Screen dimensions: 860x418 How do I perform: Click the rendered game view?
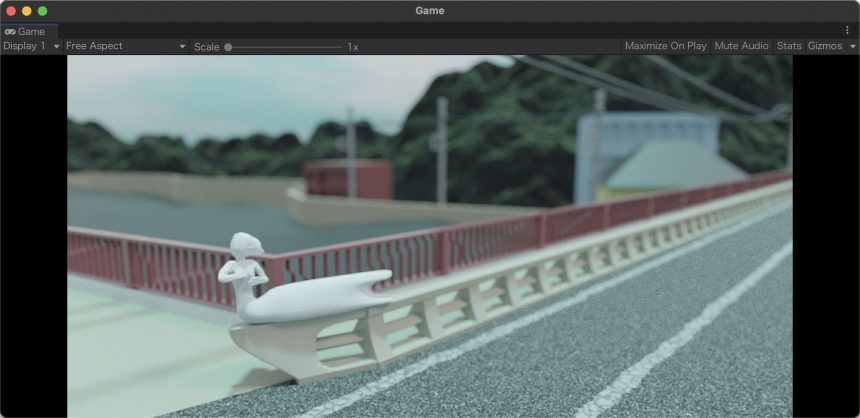(x=429, y=236)
